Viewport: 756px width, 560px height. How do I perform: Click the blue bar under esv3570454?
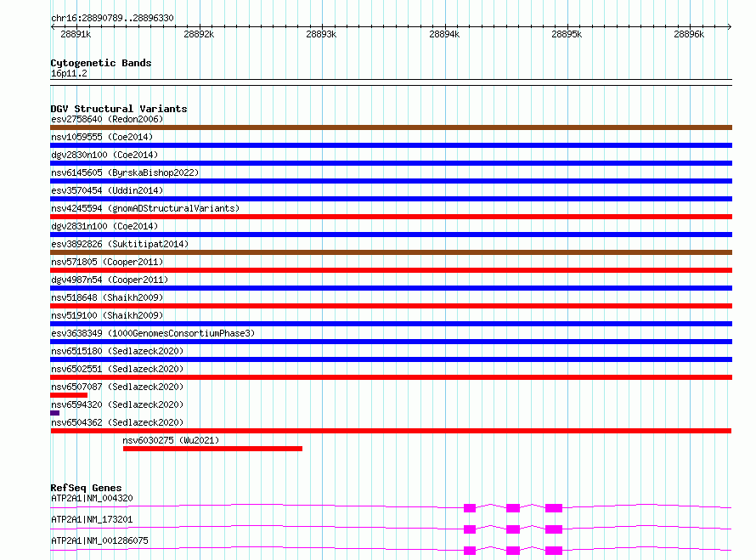pyautogui.click(x=391, y=199)
